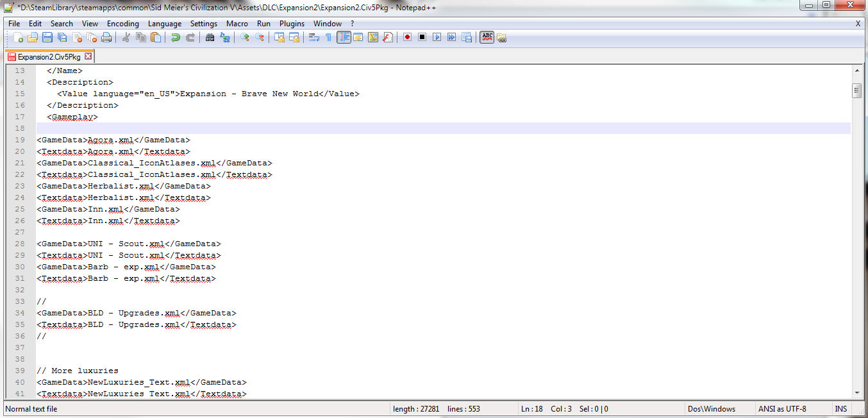Open Find with the binoculars icon
The image size is (868, 418).
click(210, 37)
